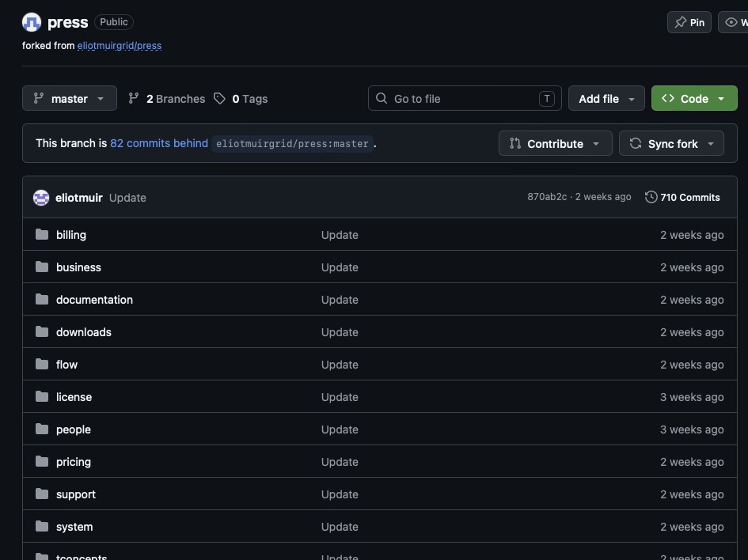Open the system folder
The width and height of the screenshot is (748, 560).
(x=74, y=527)
